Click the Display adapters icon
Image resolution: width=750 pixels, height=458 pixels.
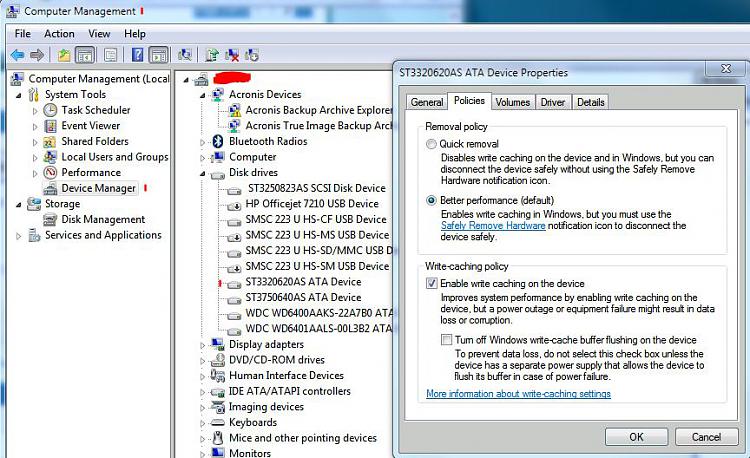[218, 345]
